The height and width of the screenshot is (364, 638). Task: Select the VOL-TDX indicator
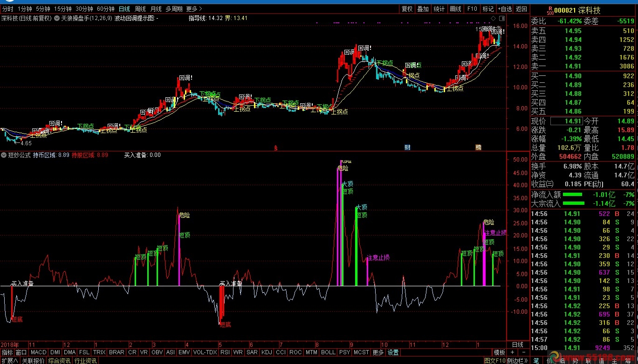pyautogui.click(x=205, y=352)
